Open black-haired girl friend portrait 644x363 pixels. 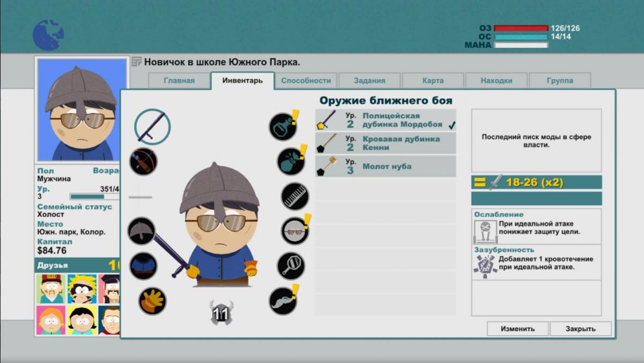point(82,320)
